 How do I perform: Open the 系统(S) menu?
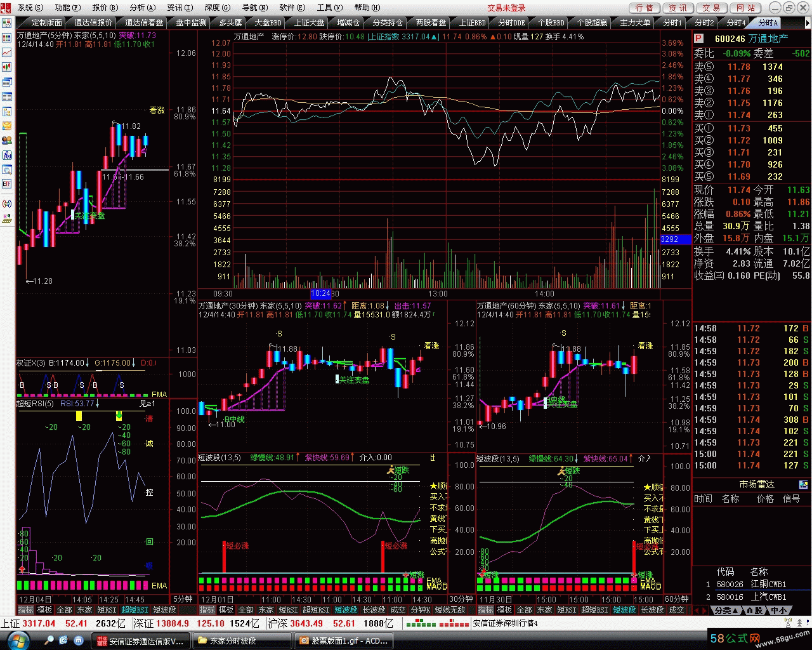30,8
